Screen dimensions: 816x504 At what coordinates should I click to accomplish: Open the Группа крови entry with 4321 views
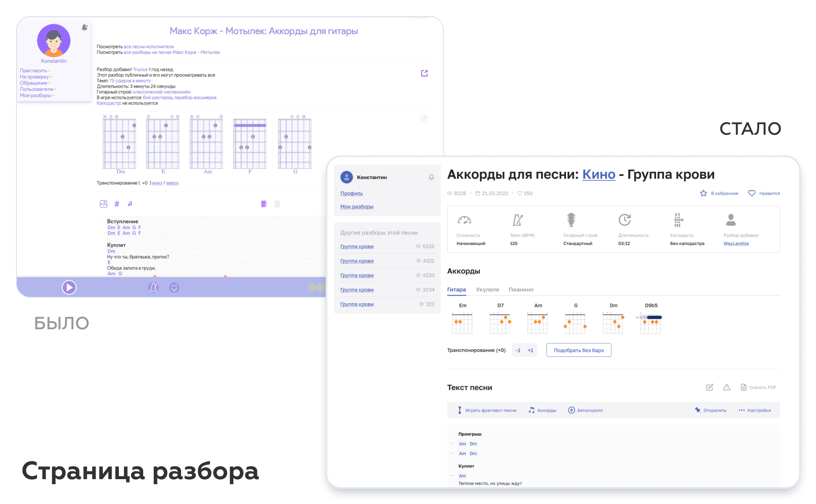357,261
